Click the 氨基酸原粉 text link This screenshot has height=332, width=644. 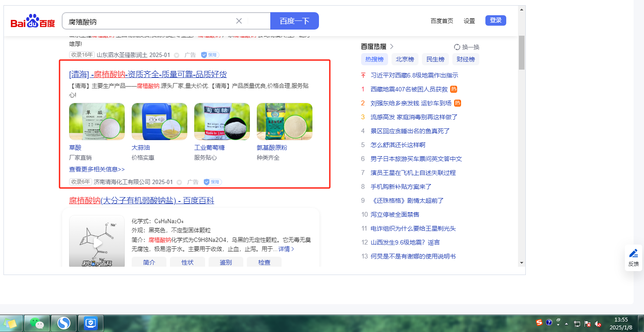[x=272, y=148]
